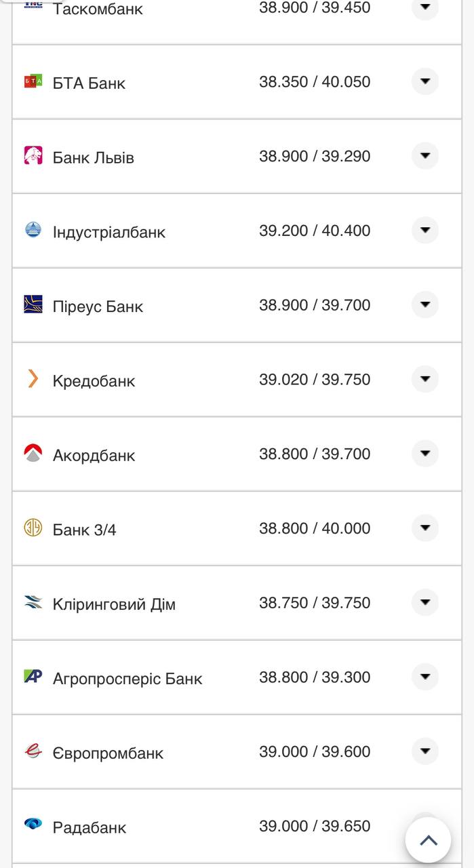
Task: Expand the Акордбанк dropdown arrow
Action: point(424,454)
